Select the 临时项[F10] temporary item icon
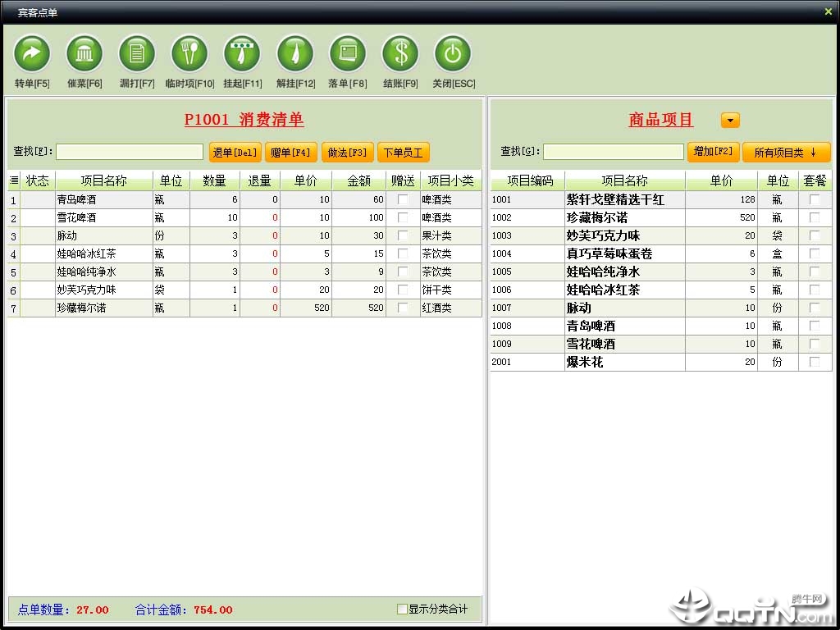840x630 pixels. pos(189,53)
